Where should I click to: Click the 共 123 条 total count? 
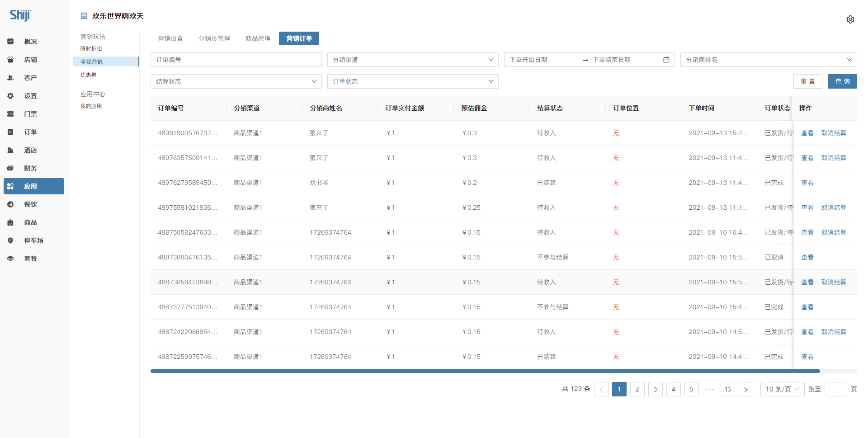576,389
